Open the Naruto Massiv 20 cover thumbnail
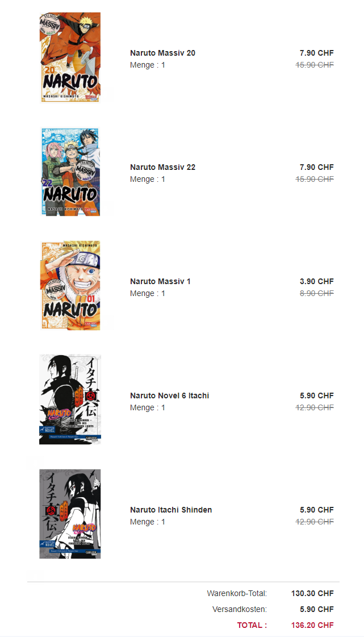Screen dimensions: 364x637 click(70, 57)
